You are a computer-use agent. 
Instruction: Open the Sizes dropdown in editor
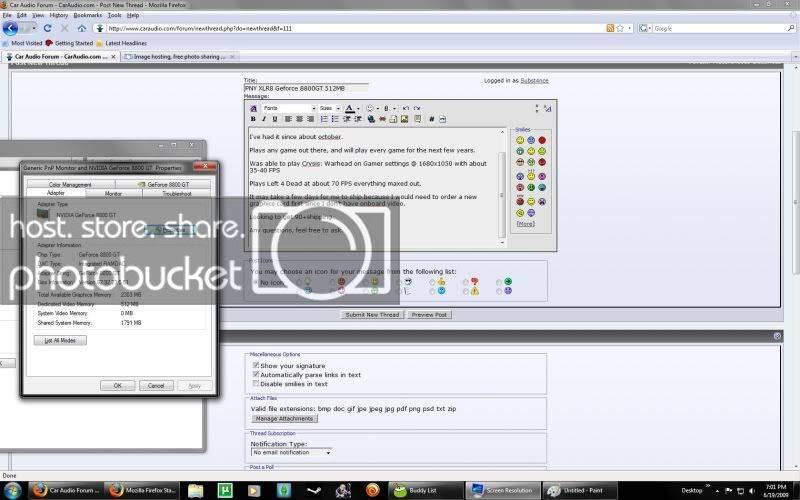coord(329,108)
